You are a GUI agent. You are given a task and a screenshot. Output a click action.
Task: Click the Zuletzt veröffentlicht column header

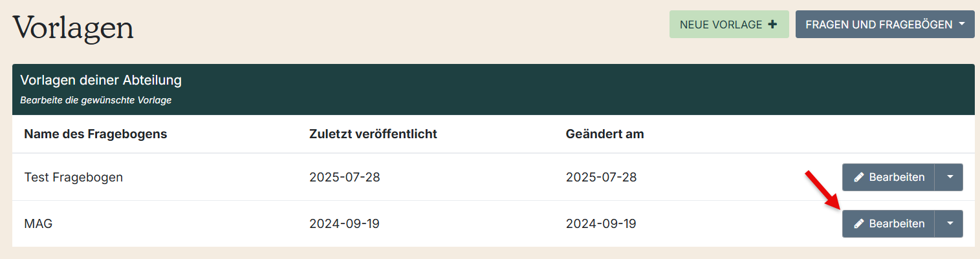click(373, 134)
